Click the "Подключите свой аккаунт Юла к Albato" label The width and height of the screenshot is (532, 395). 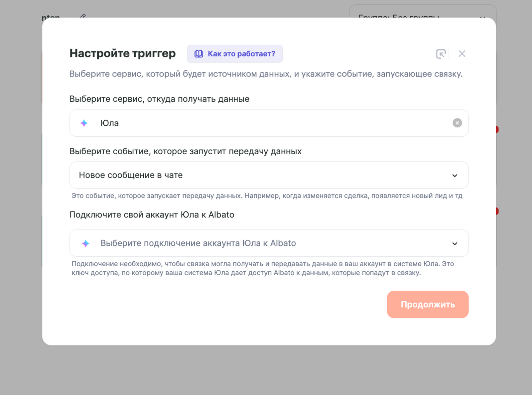152,215
